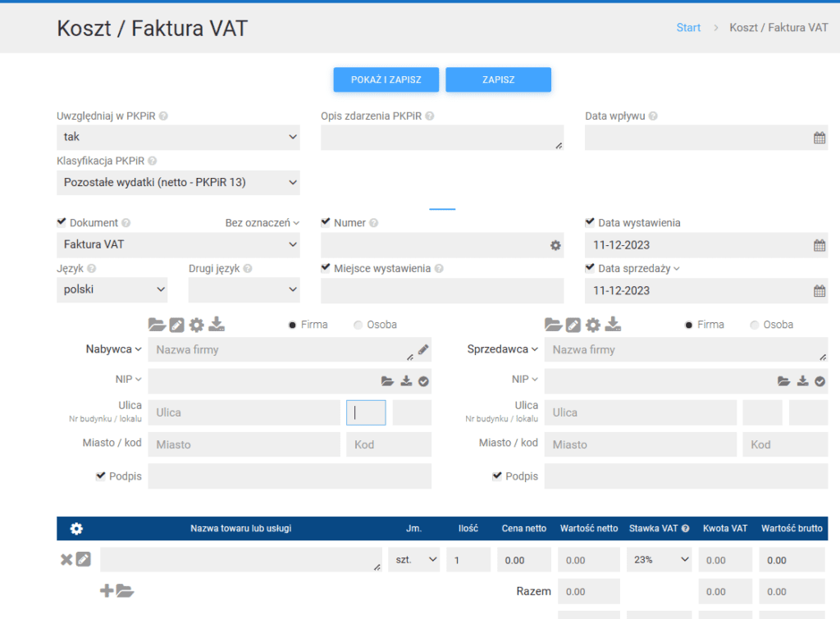Screen dimensions: 840x619
Task: Add new item row with plus icon
Action: [x=107, y=591]
